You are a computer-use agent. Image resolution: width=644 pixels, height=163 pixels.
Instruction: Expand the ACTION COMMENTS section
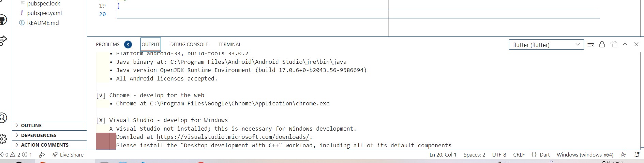coord(50,145)
